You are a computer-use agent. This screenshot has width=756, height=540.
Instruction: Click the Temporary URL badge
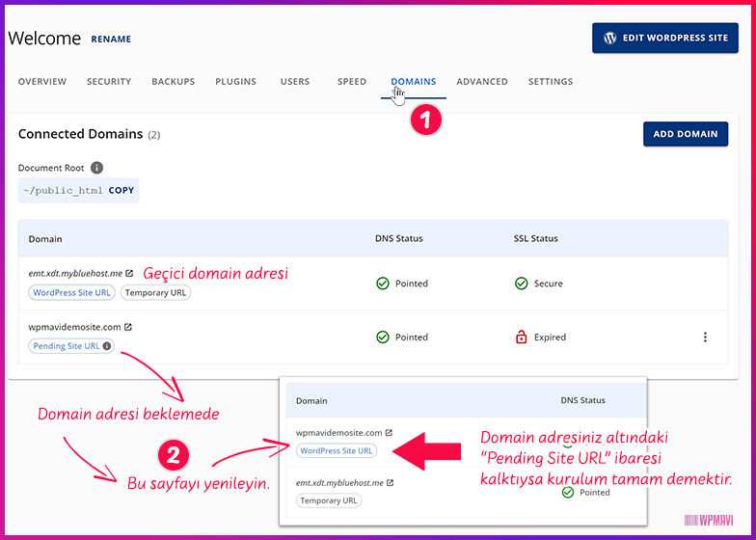(x=156, y=292)
